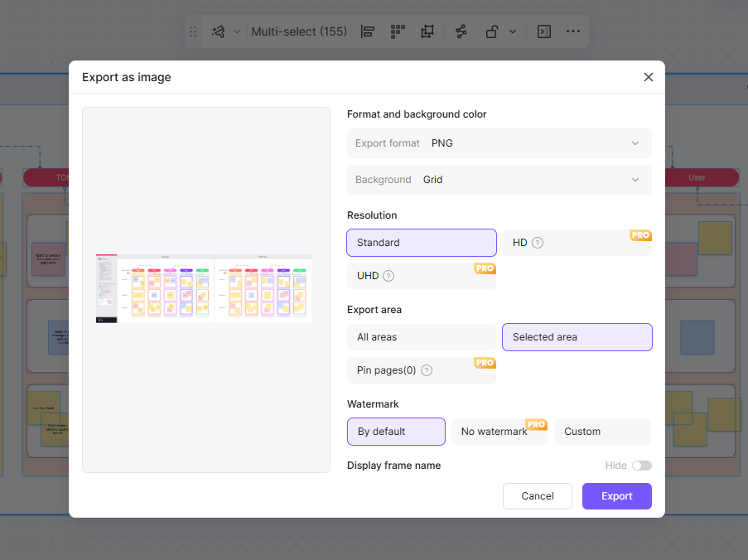The width and height of the screenshot is (748, 560).
Task: Select Pin pages(0) export area
Action: [422, 370]
